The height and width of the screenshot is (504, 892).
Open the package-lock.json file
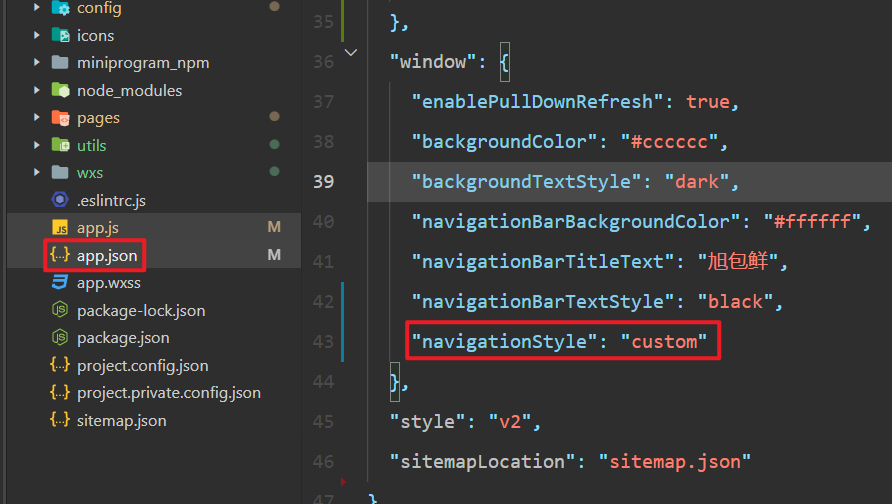pyautogui.click(x=141, y=311)
